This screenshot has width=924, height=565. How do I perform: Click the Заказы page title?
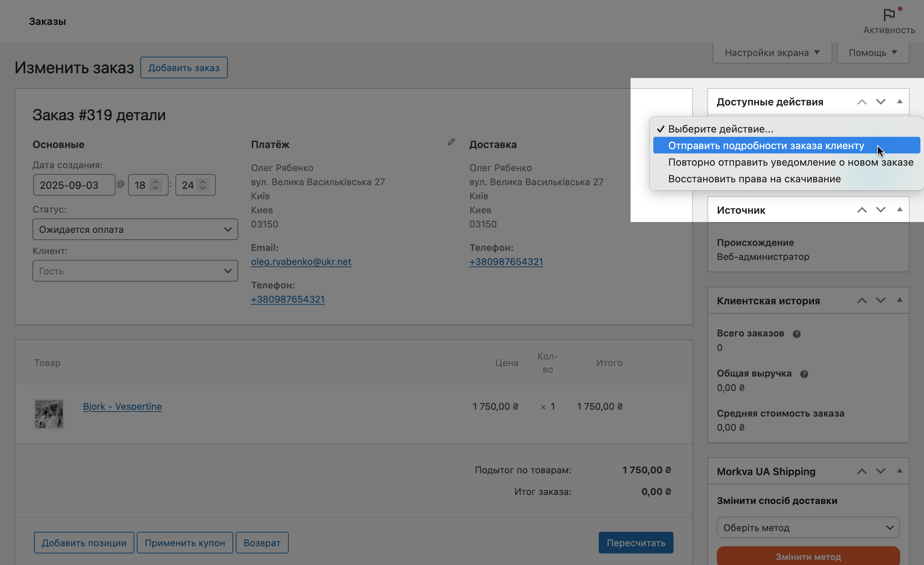coord(48,21)
